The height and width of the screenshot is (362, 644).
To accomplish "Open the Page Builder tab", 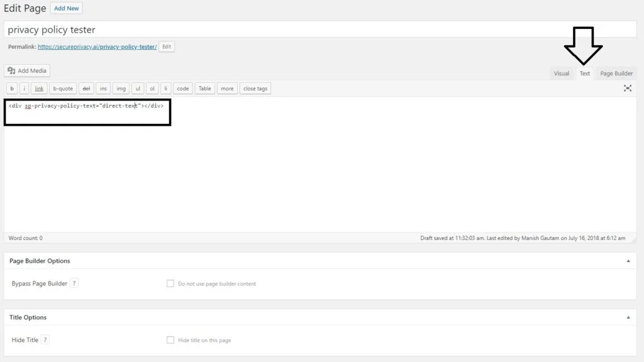I will click(616, 73).
